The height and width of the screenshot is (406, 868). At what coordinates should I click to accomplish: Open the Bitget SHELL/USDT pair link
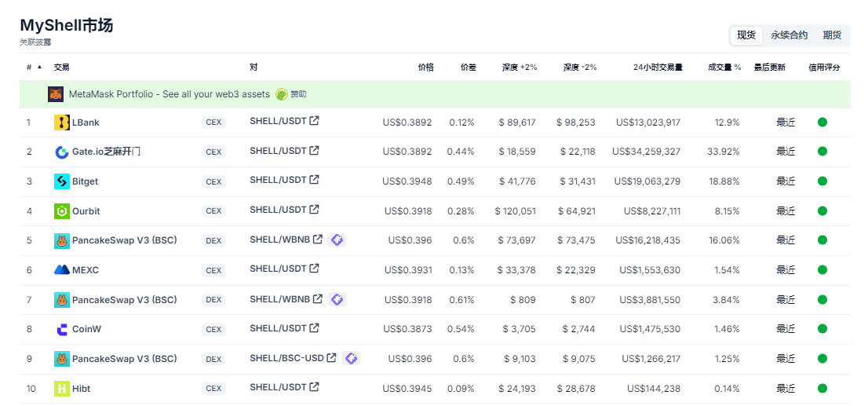[278, 180]
